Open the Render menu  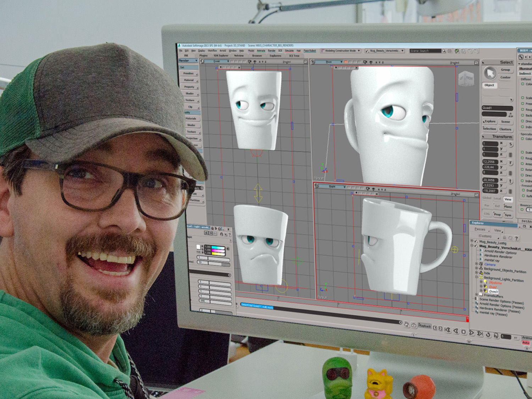tap(272, 50)
